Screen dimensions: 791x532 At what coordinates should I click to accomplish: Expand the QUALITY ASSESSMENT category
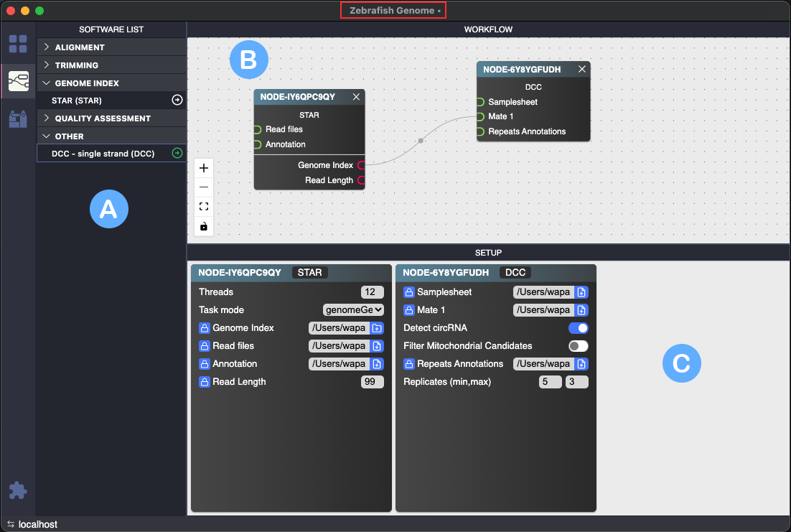coord(103,118)
